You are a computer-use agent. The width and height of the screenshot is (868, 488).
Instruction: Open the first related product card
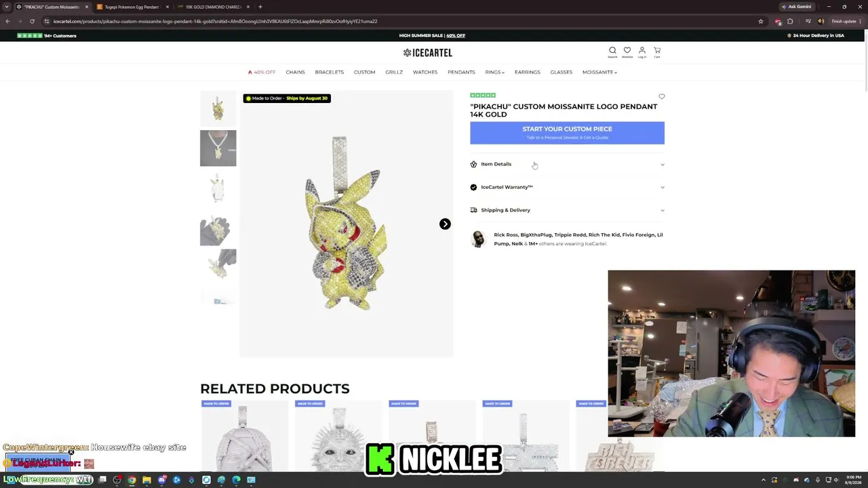[x=244, y=435]
